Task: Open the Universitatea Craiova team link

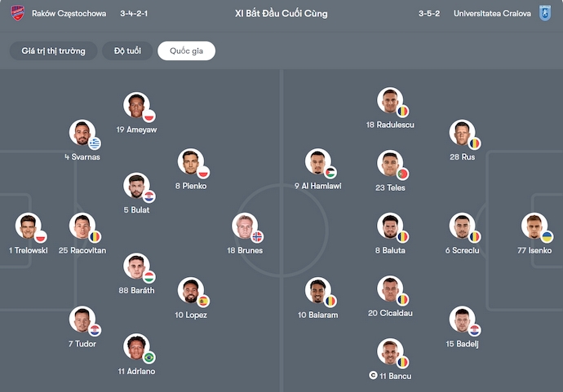Action: point(492,14)
